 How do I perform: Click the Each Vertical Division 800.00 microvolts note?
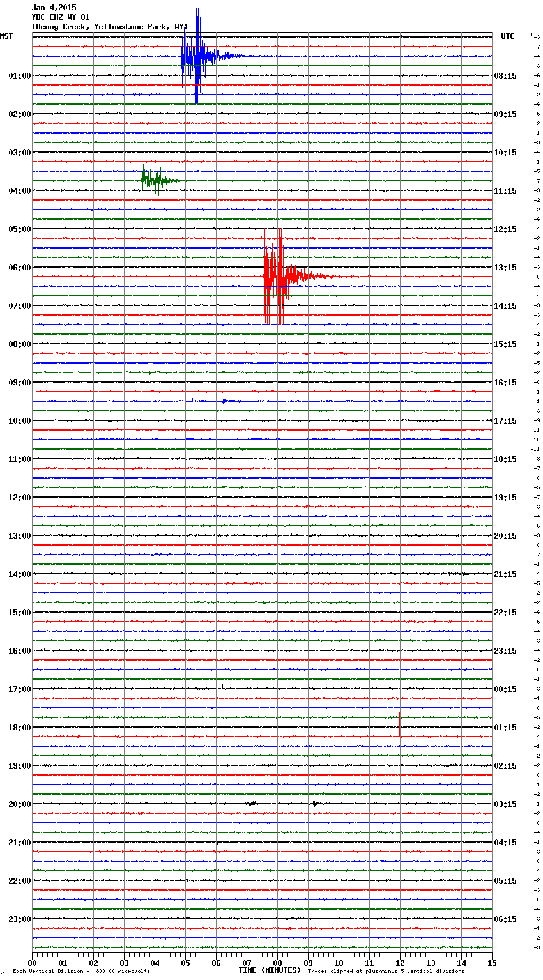coord(81,972)
